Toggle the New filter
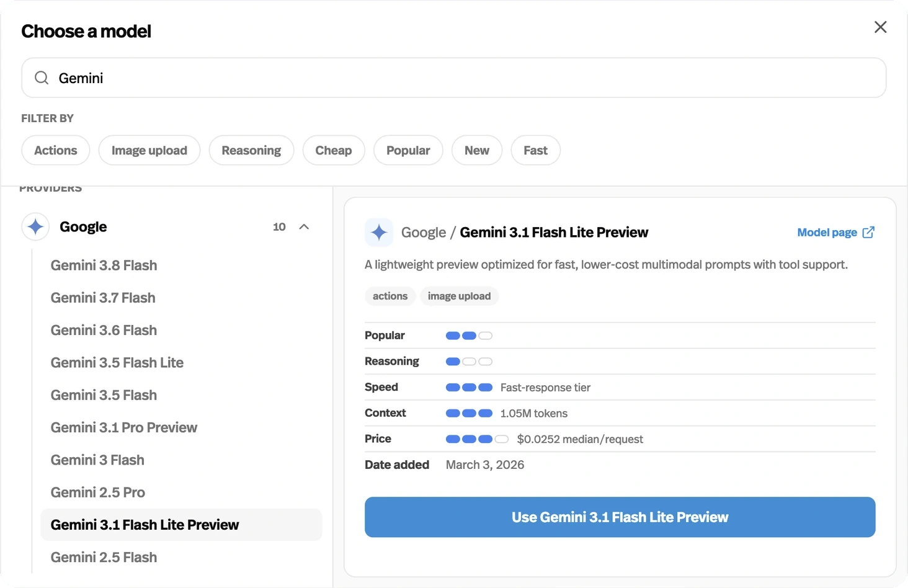 point(477,150)
